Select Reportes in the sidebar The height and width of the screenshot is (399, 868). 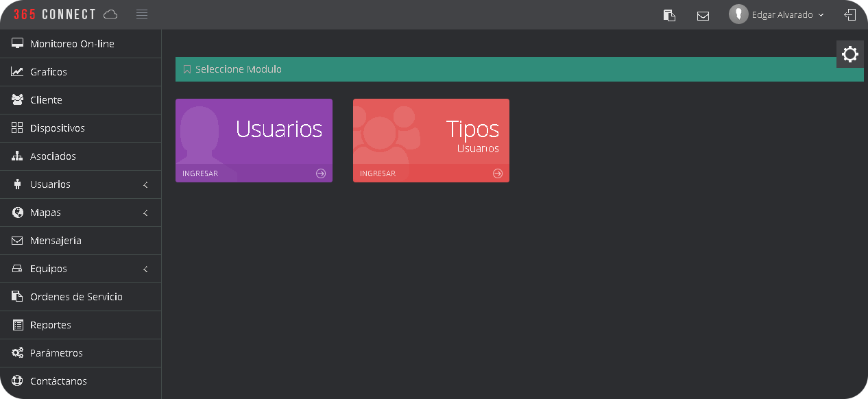coord(51,325)
